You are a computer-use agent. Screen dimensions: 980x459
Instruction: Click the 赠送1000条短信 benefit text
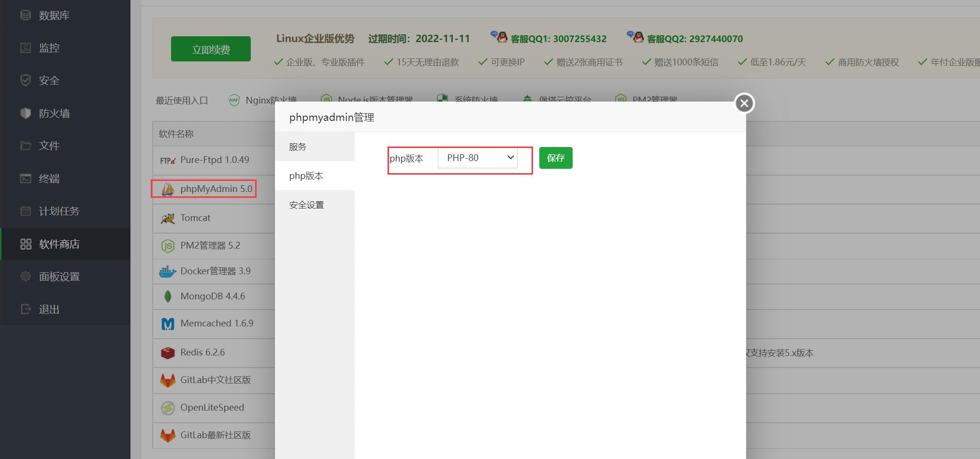tap(686, 62)
